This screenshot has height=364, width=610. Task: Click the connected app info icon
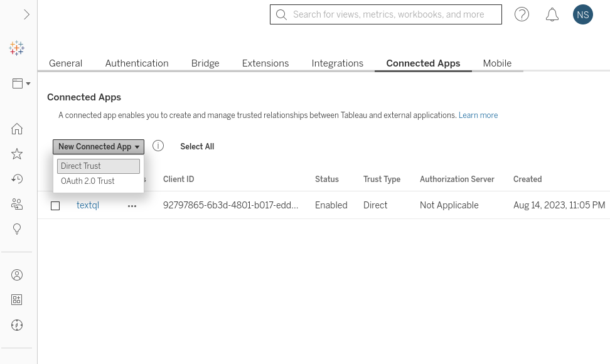(x=158, y=146)
